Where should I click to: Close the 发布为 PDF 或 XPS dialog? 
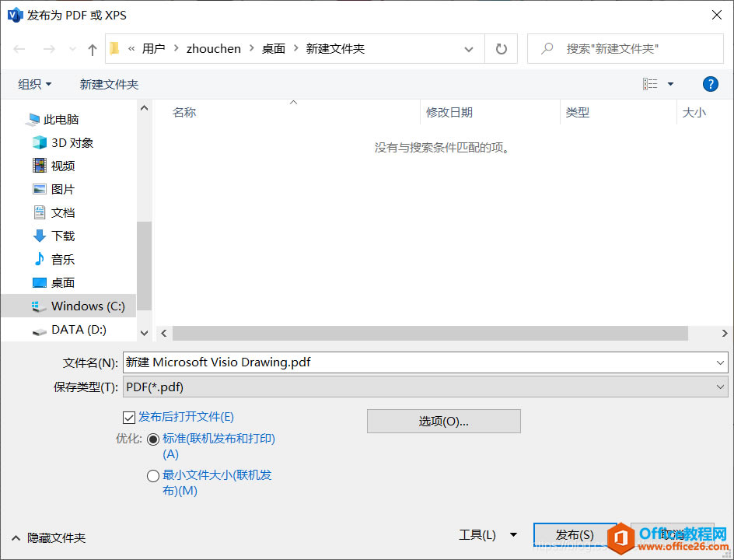[x=717, y=15]
